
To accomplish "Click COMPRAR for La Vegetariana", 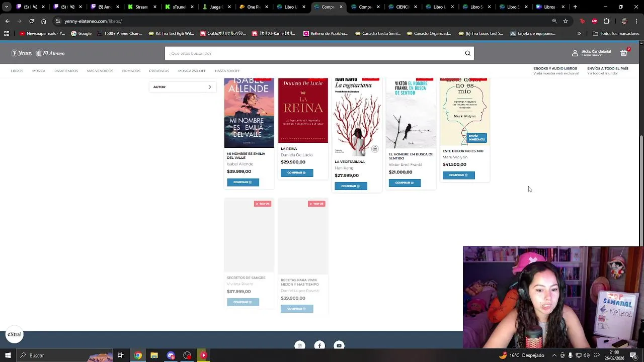I will coord(351,186).
